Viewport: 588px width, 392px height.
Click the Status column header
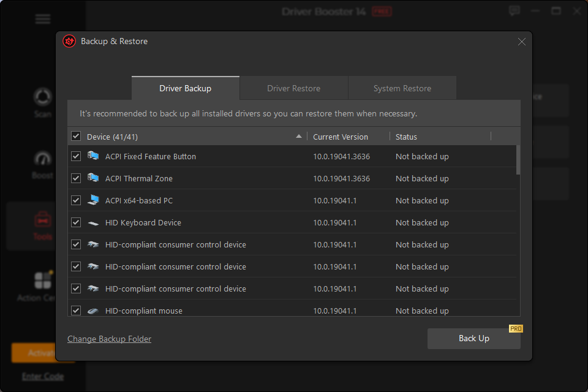406,137
